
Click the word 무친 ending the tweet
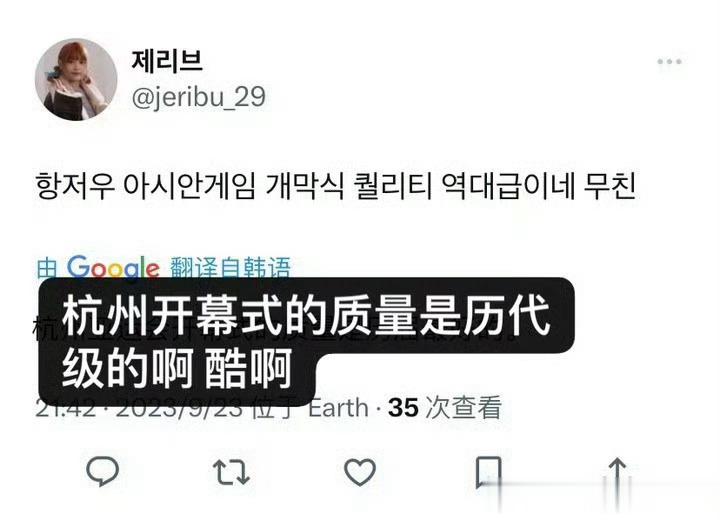click(x=610, y=186)
